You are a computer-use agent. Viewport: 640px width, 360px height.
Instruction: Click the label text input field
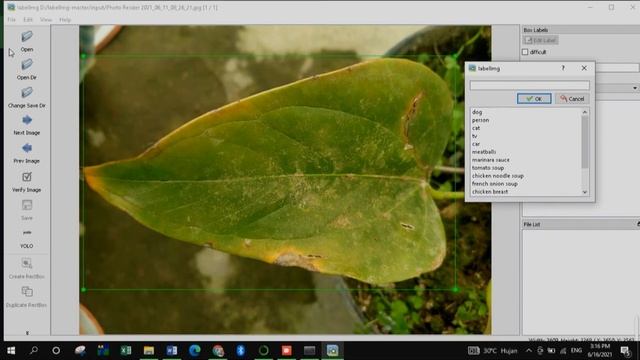click(x=529, y=85)
